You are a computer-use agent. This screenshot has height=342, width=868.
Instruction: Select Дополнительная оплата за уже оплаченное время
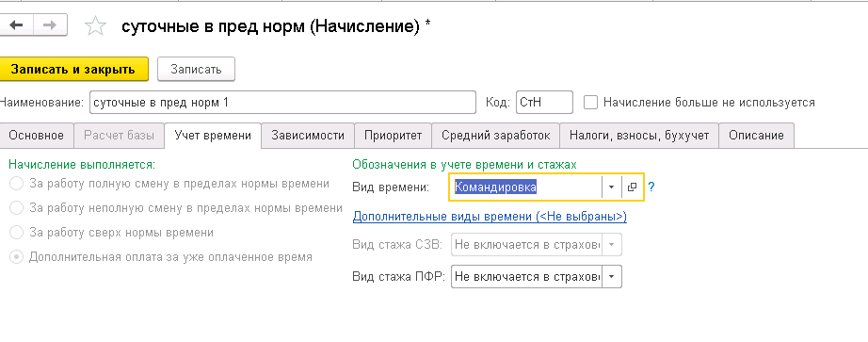tap(17, 257)
